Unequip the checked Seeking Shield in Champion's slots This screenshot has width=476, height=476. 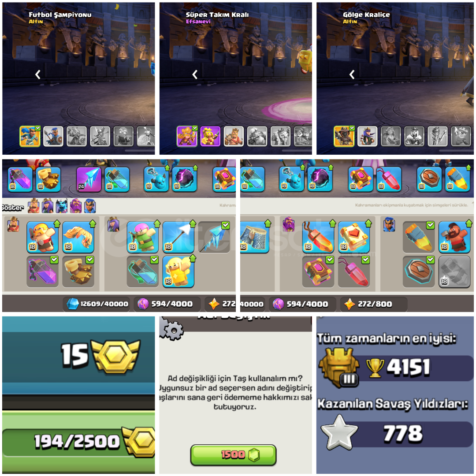pos(419,271)
